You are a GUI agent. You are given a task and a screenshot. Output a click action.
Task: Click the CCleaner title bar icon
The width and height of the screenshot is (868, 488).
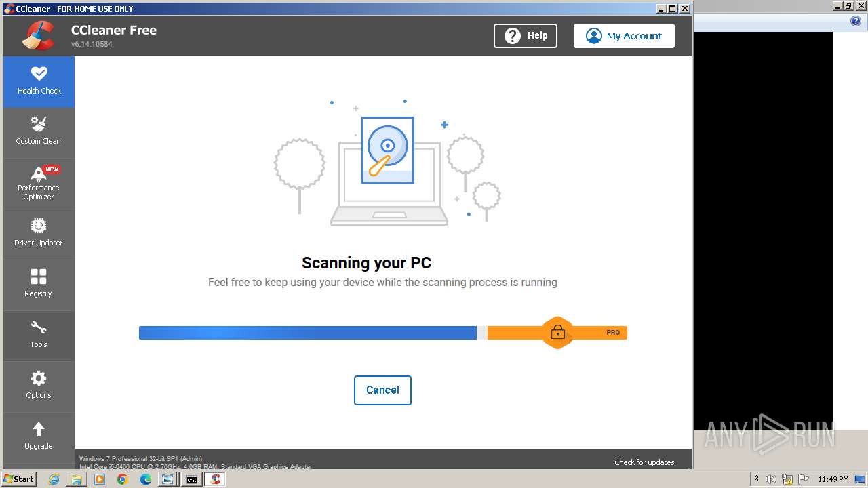9,8
